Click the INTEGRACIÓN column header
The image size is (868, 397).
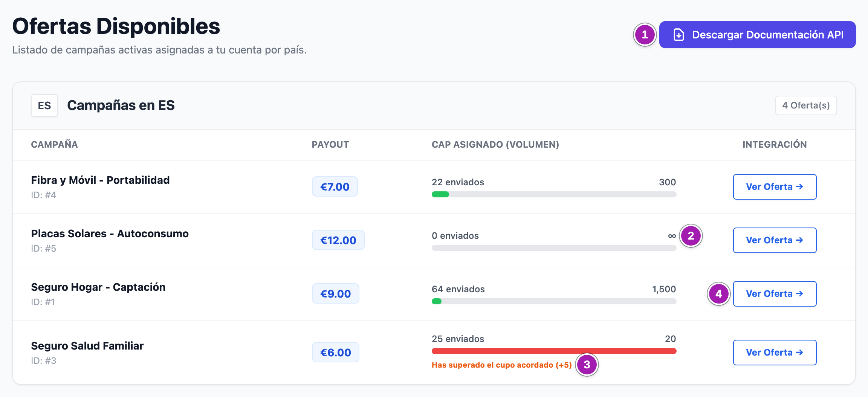(775, 144)
